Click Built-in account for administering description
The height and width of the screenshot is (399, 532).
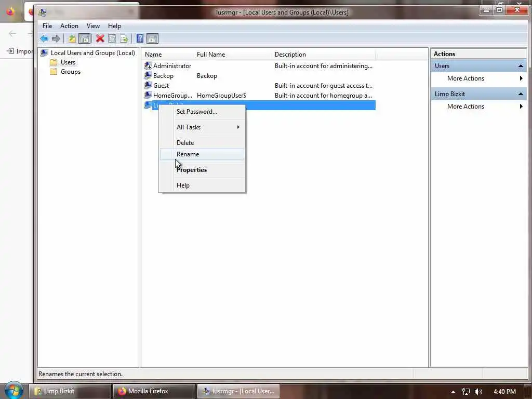[x=323, y=66]
